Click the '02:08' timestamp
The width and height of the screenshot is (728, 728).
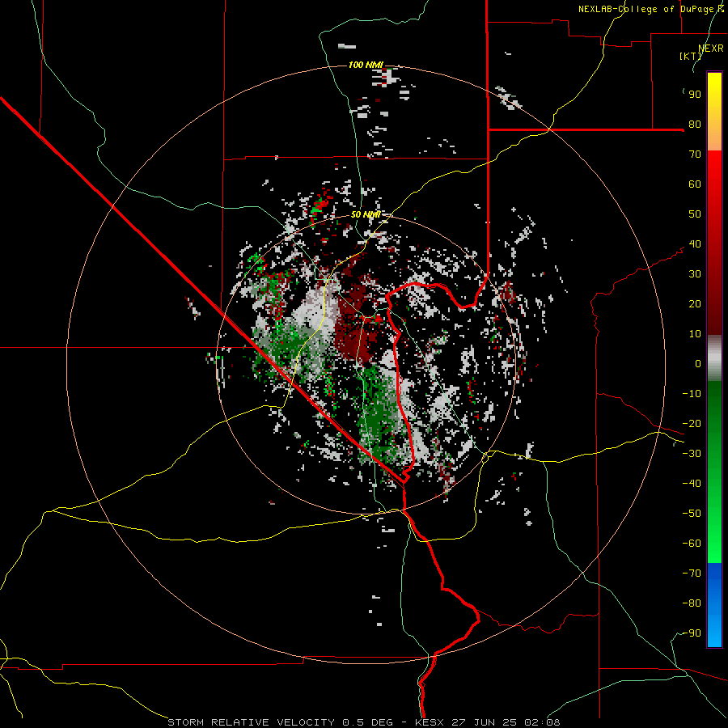click(542, 722)
